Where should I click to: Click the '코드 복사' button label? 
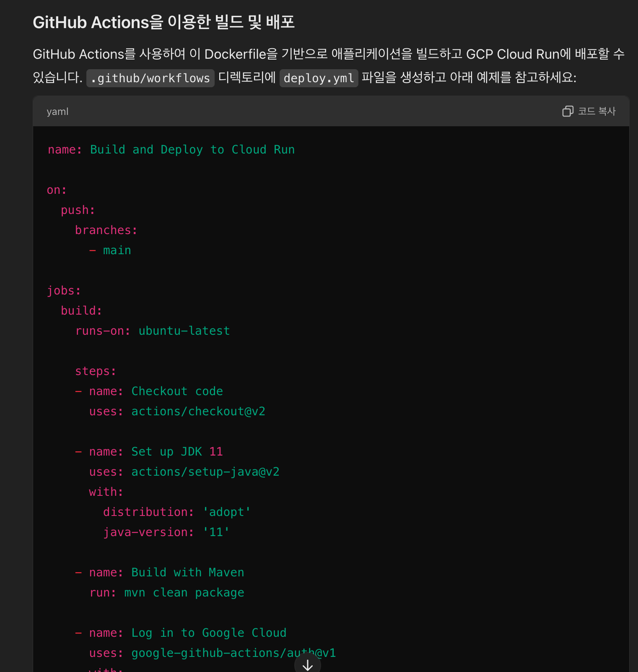[597, 111]
